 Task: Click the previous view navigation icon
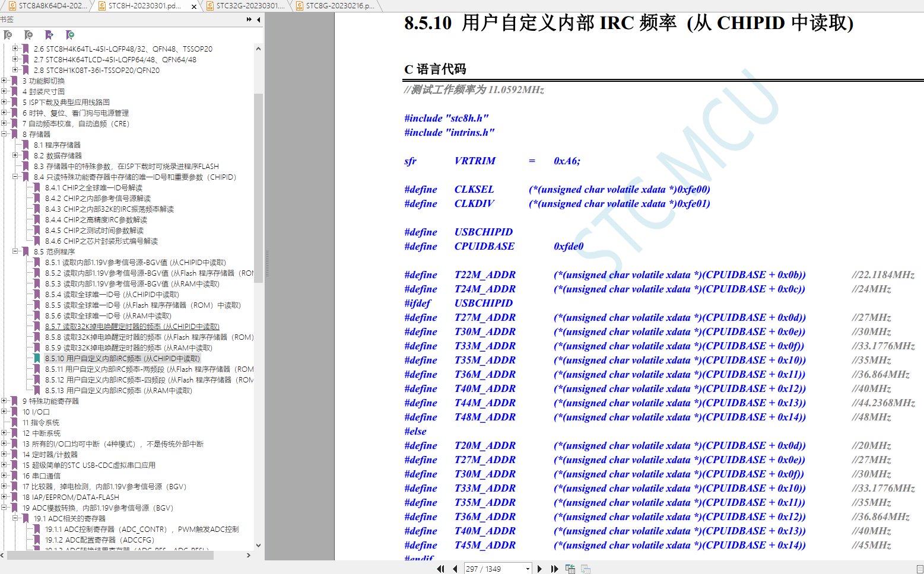coord(570,569)
